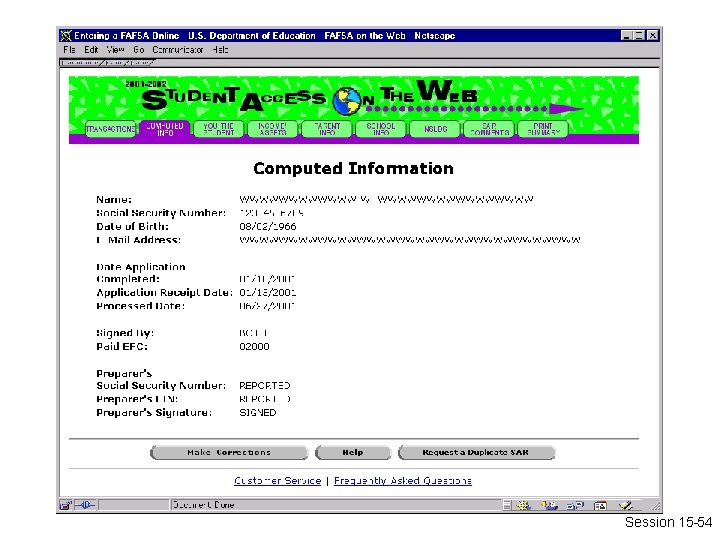Switch to the Transactions tab
Screen dimensions: 720x540
(111, 129)
